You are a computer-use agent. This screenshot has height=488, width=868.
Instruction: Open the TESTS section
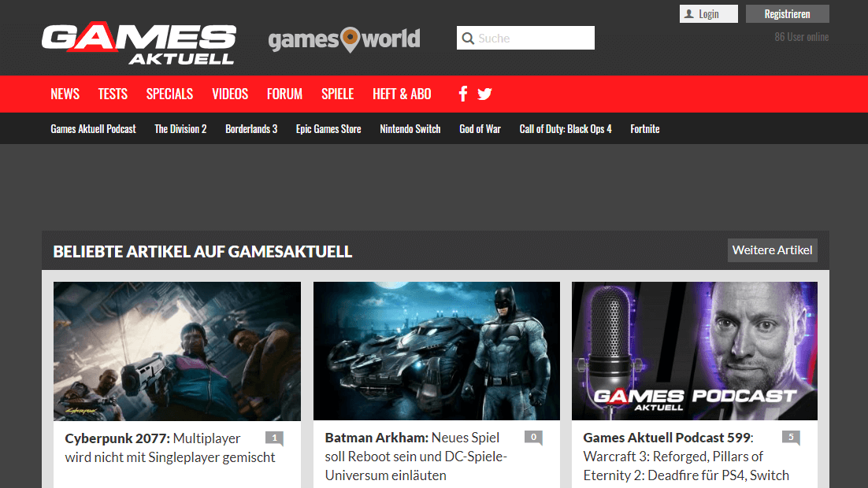(x=113, y=94)
